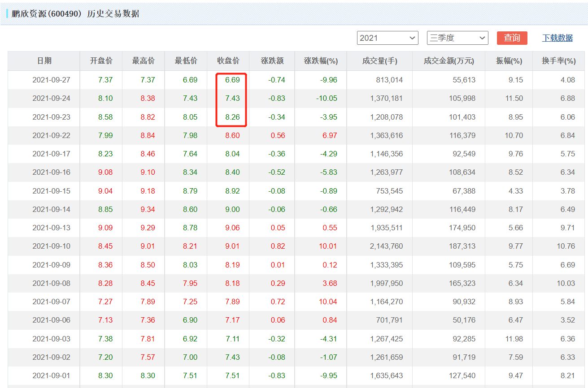Viewport: 588px width, 388px height.
Task: Click the 6.97 percent change cell
Action: (x=330, y=136)
